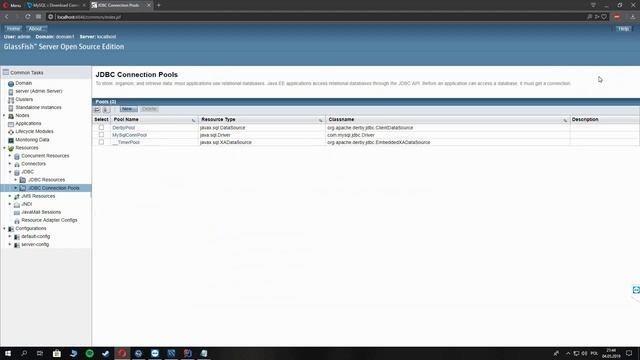The width and height of the screenshot is (640, 360).
Task: Open Spotify from the taskbar
Action: pyautogui.click(x=89, y=353)
